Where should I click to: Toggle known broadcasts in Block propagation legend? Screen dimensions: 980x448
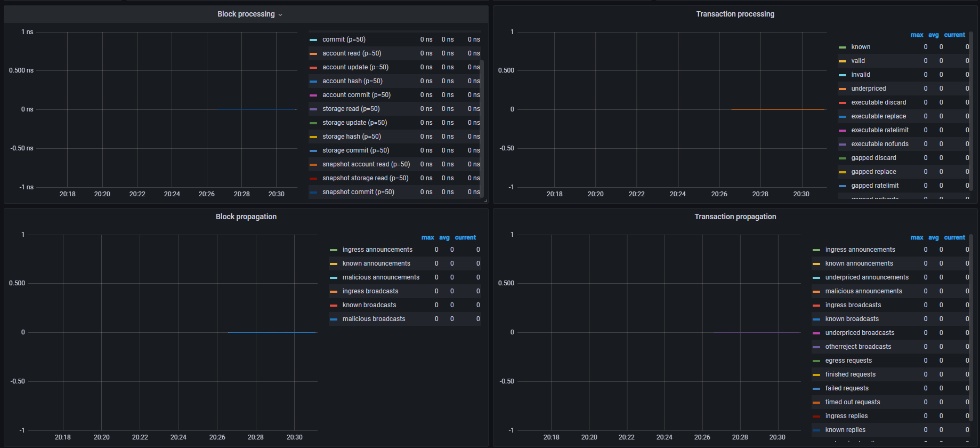369,305
